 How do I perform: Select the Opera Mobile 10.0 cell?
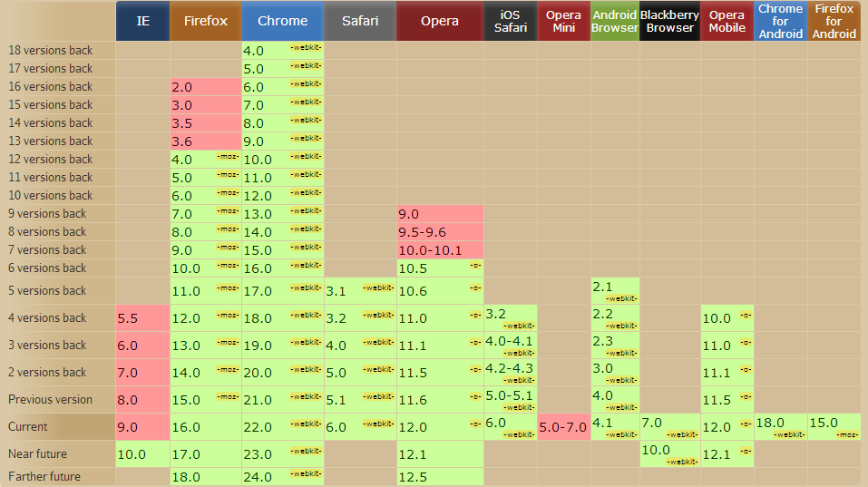click(x=727, y=318)
